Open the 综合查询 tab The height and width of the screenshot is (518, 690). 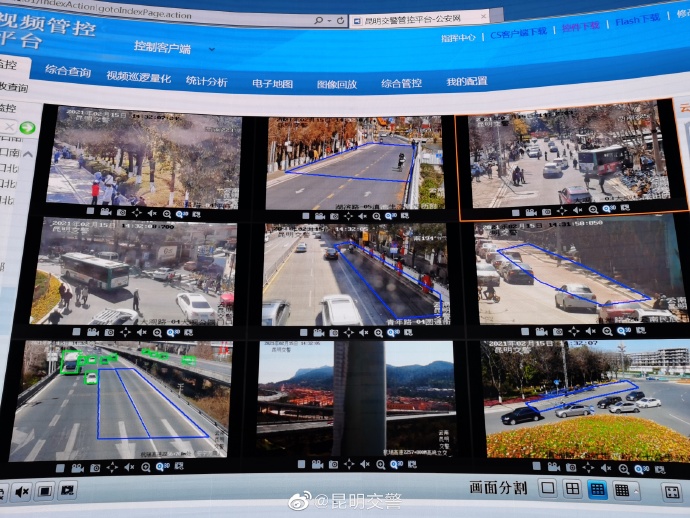point(68,73)
